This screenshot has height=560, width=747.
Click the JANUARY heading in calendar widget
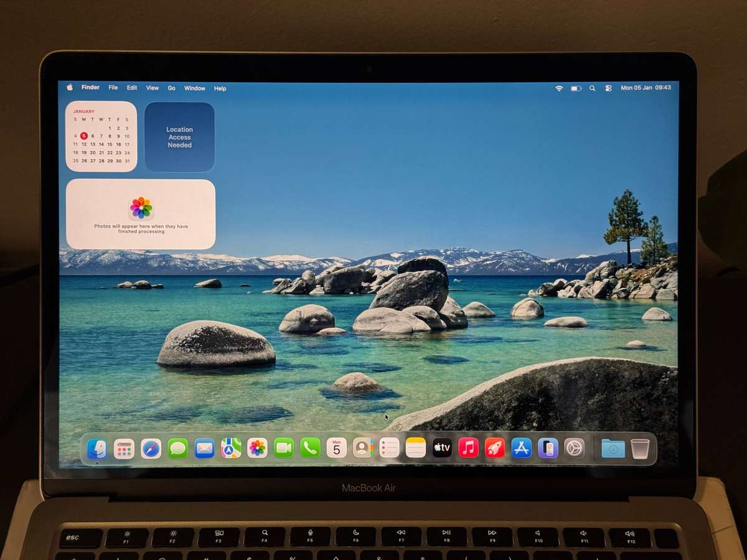tap(84, 111)
